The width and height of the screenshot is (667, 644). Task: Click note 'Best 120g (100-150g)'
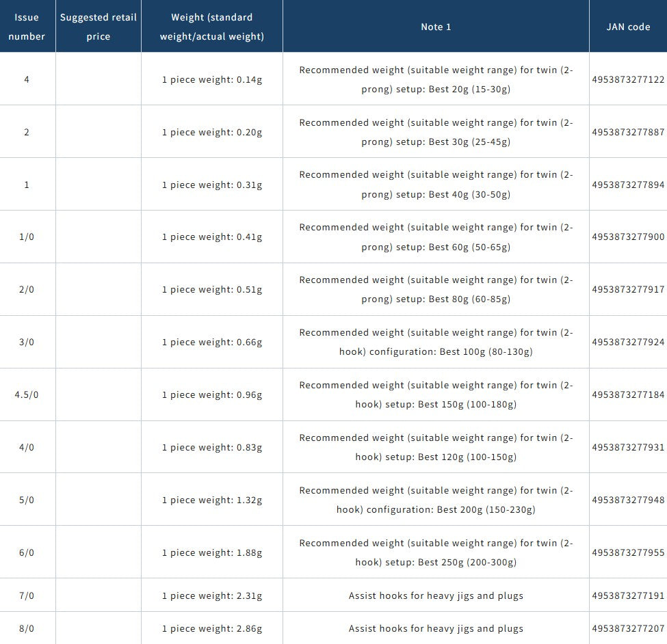[x=467, y=457]
